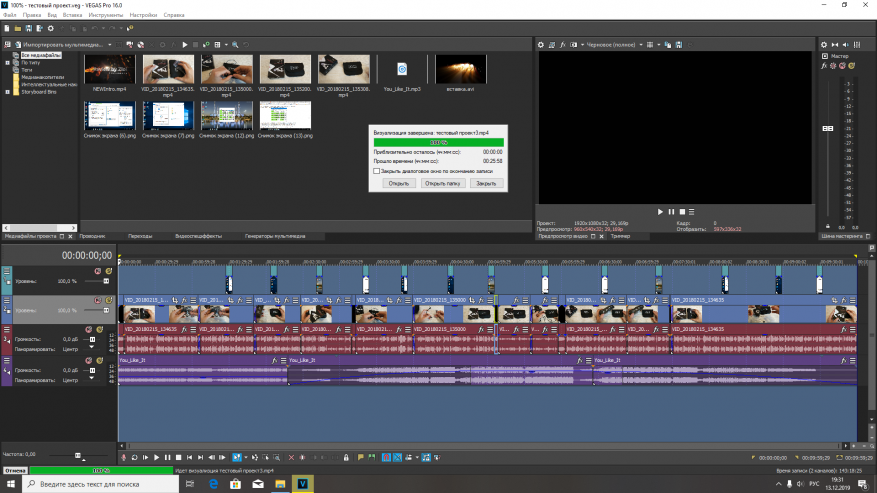Click the timeline record microphone icon
Image resolution: width=877 pixels, height=493 pixels.
click(x=124, y=457)
